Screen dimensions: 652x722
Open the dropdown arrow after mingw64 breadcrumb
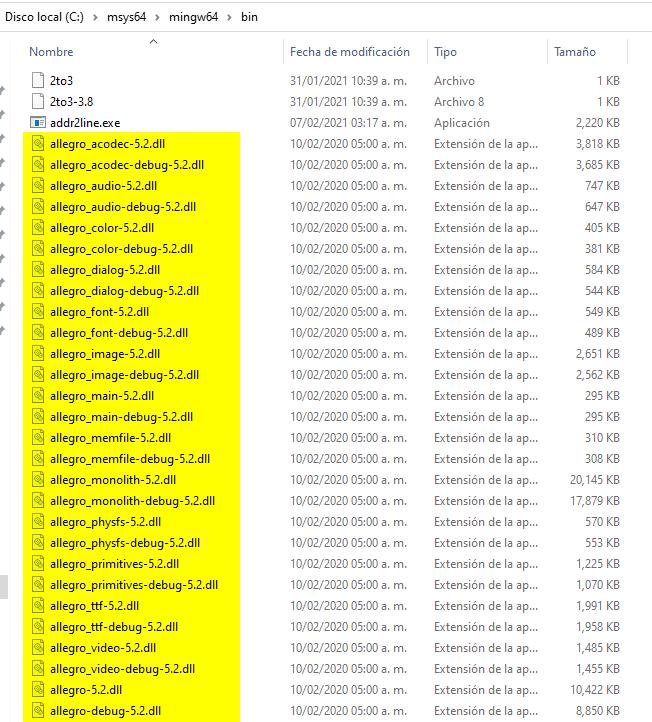229,17
